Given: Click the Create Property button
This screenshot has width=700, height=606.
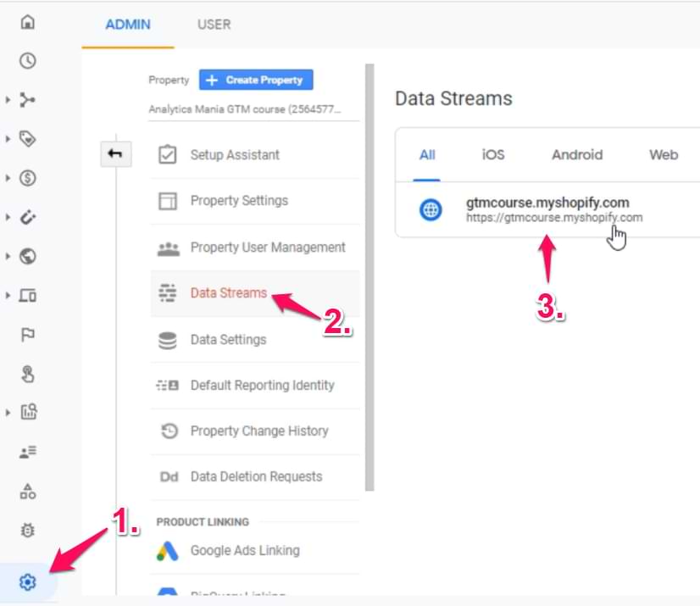Looking at the screenshot, I should (x=256, y=80).
